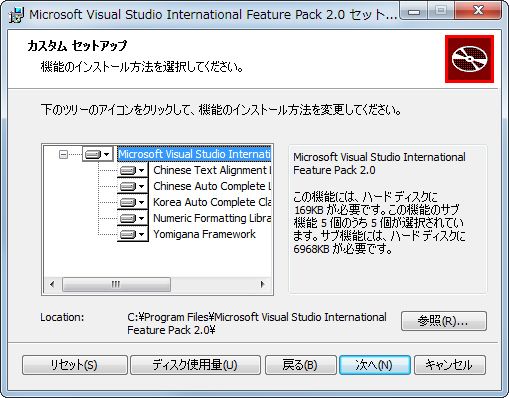Select Korea Auto Complete feature label
This screenshot has height=398, width=509.
click(x=212, y=202)
